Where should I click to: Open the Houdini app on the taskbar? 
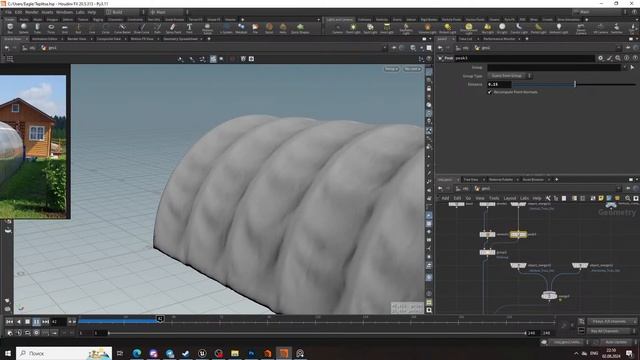pyautogui.click(x=284, y=353)
